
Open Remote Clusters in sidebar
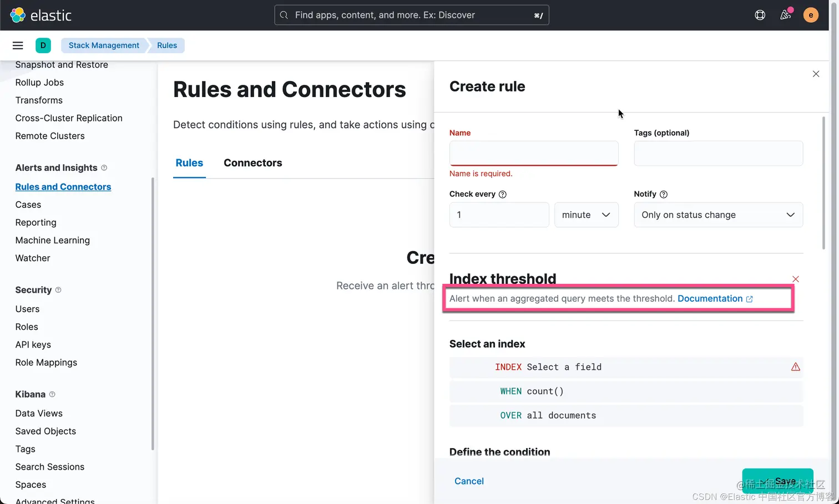click(x=50, y=136)
